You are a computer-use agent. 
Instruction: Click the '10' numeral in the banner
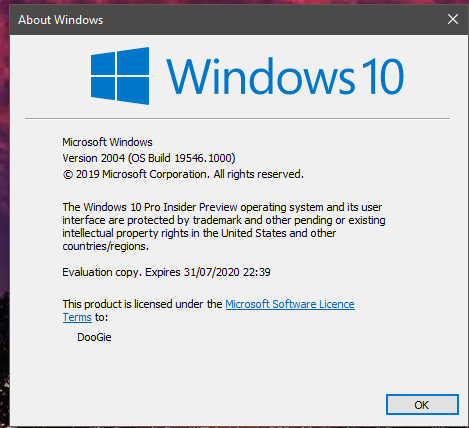(383, 76)
